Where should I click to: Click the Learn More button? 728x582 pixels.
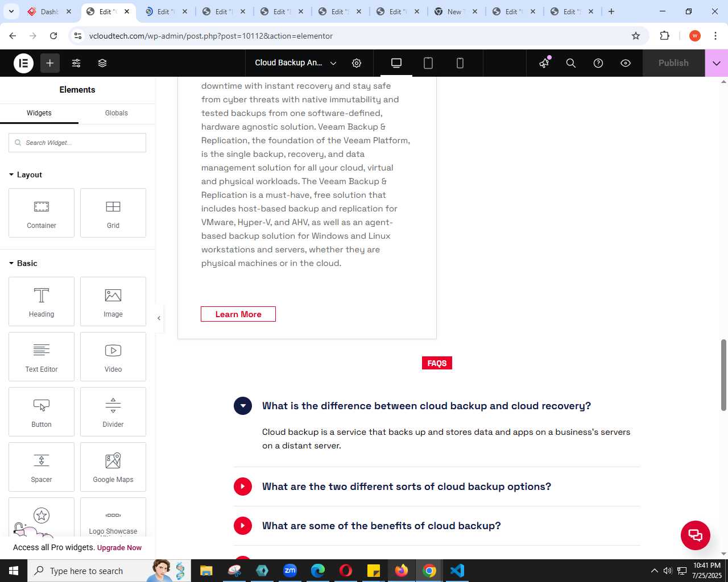pyautogui.click(x=238, y=314)
